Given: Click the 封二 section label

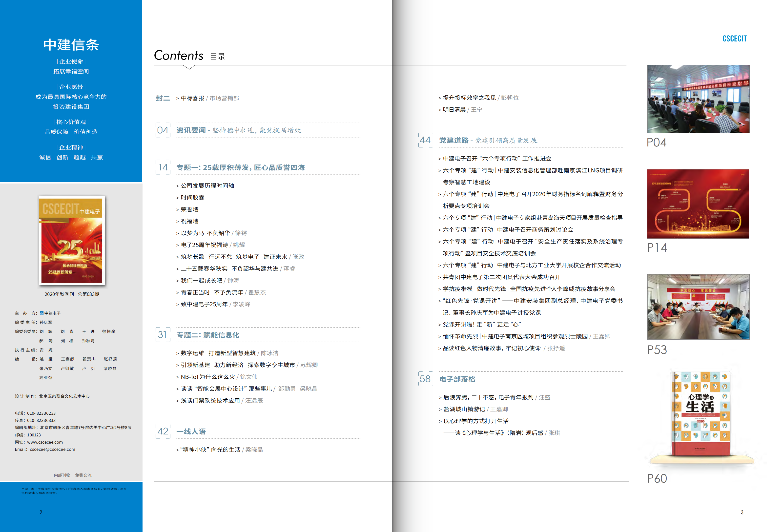Looking at the screenshot, I should (x=163, y=98).
